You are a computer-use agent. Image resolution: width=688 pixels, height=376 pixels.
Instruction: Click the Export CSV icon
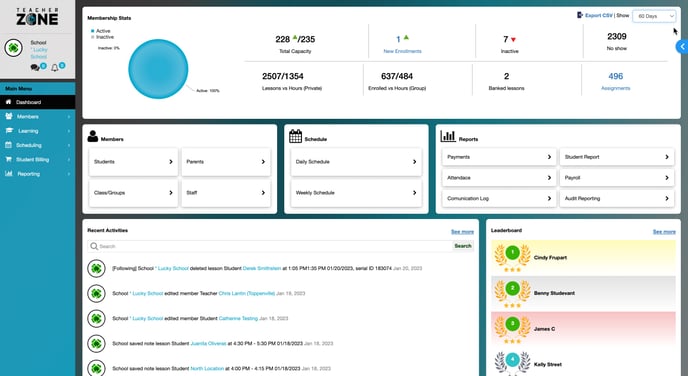coord(580,15)
